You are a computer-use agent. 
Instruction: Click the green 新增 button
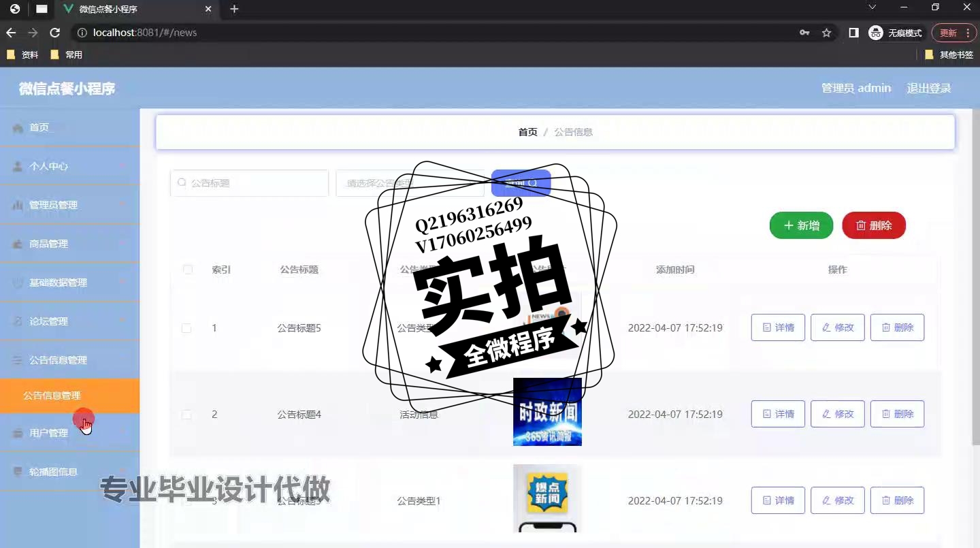801,225
